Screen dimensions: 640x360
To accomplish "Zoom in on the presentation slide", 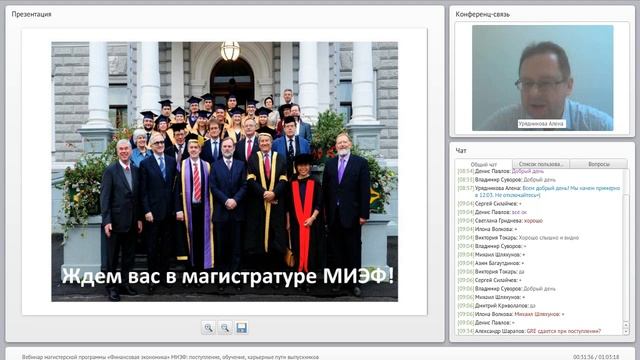I will tap(208, 328).
